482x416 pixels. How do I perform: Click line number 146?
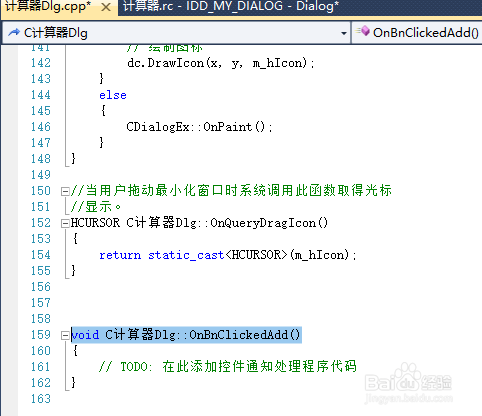(41, 127)
